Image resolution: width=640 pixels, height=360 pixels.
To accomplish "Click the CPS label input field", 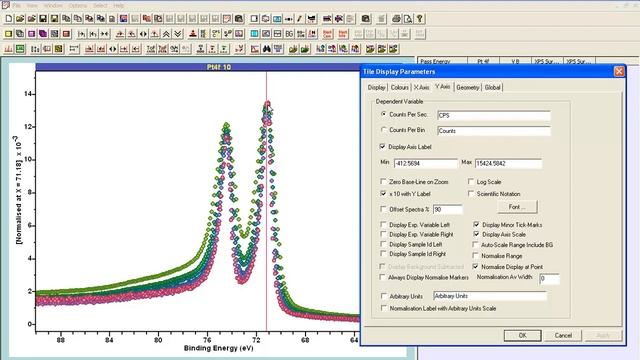I will [x=493, y=116].
